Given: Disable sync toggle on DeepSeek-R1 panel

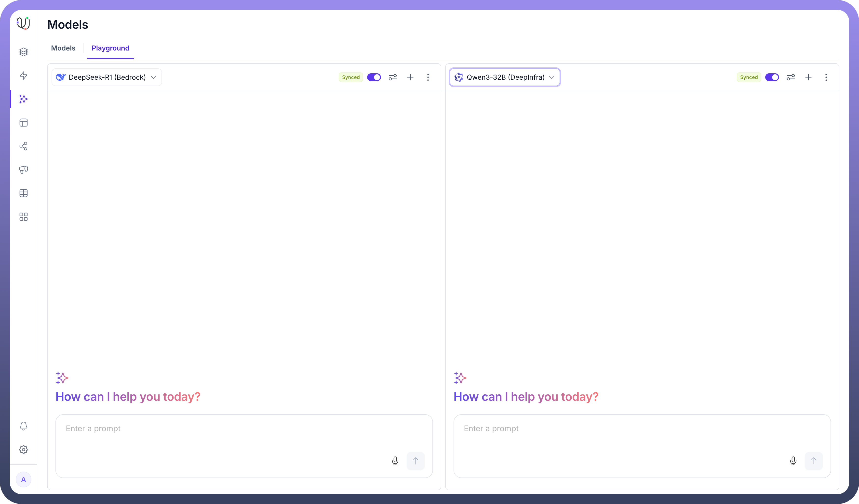Looking at the screenshot, I should pyautogui.click(x=374, y=77).
